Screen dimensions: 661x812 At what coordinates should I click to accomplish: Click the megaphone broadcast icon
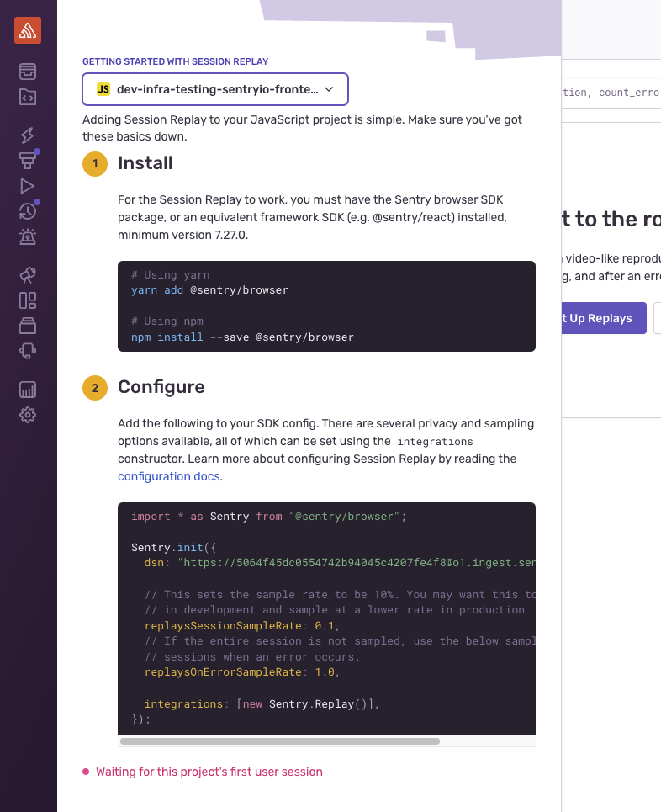click(28, 275)
